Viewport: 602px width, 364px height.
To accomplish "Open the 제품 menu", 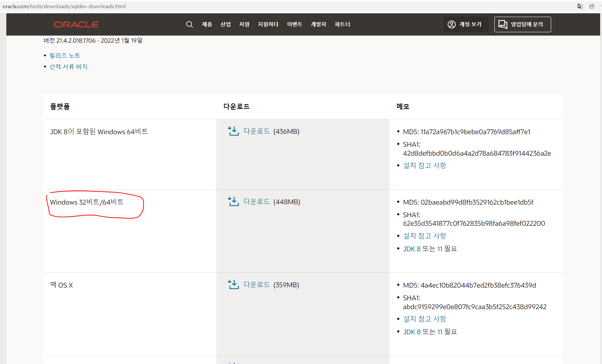I will click(x=207, y=24).
